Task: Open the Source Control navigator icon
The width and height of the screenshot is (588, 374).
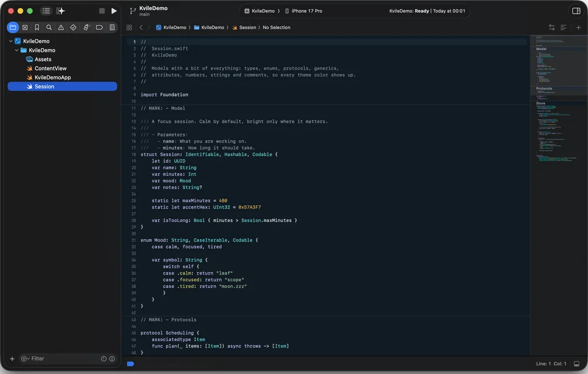Action: tap(25, 28)
